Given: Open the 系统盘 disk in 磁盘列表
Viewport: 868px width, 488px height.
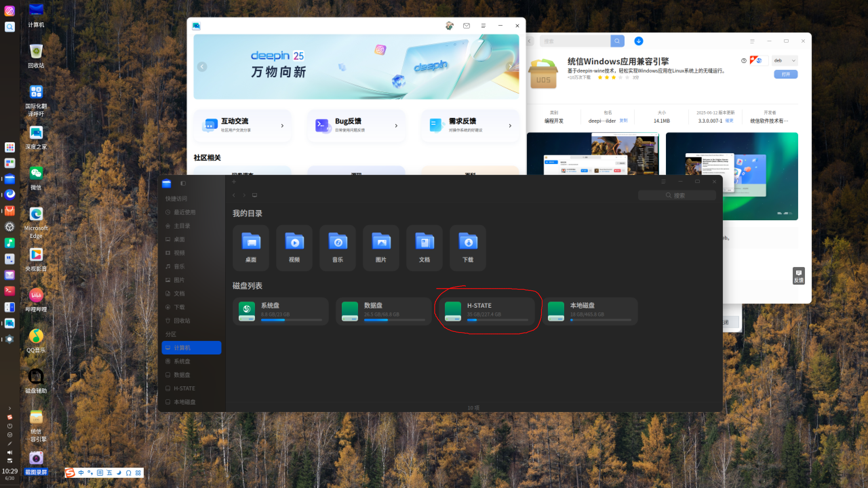Looking at the screenshot, I should click(x=281, y=311).
